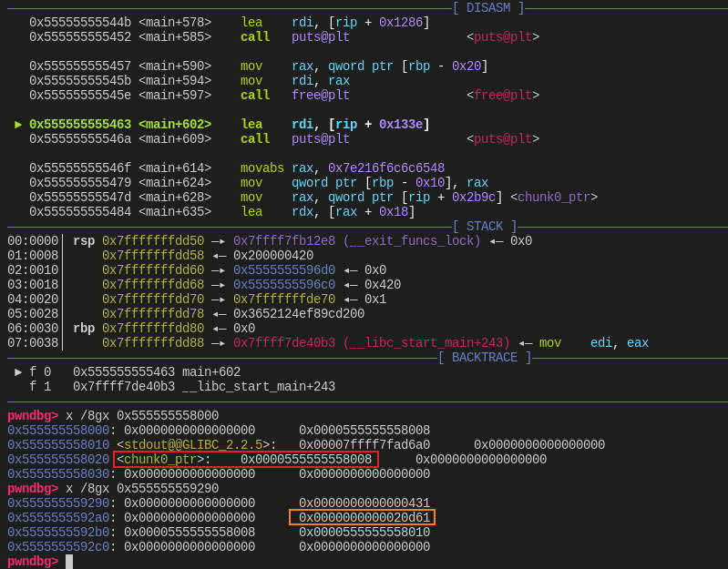Click the green current-instruction arrow in the disassembly
Image resolution: width=728 pixels, height=569 pixels.
point(18,125)
